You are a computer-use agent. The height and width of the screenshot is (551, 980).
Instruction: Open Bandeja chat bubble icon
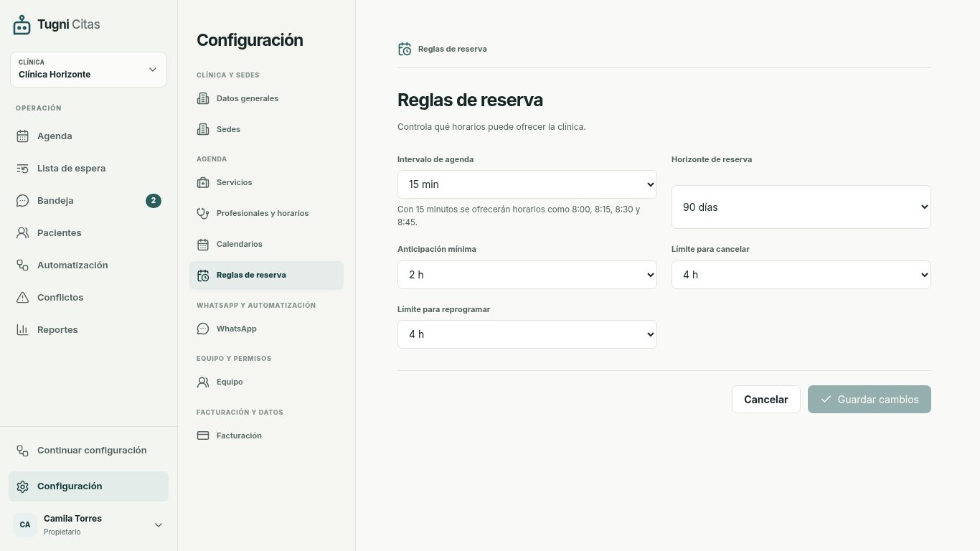point(22,201)
